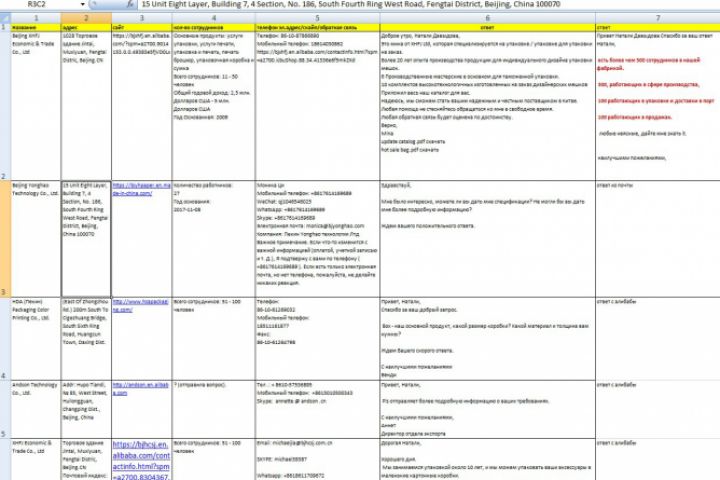This screenshot has height=480, width=720.
Task: Select the 'Andson Technology Co., Ltd.' cell
Action: (x=36, y=409)
